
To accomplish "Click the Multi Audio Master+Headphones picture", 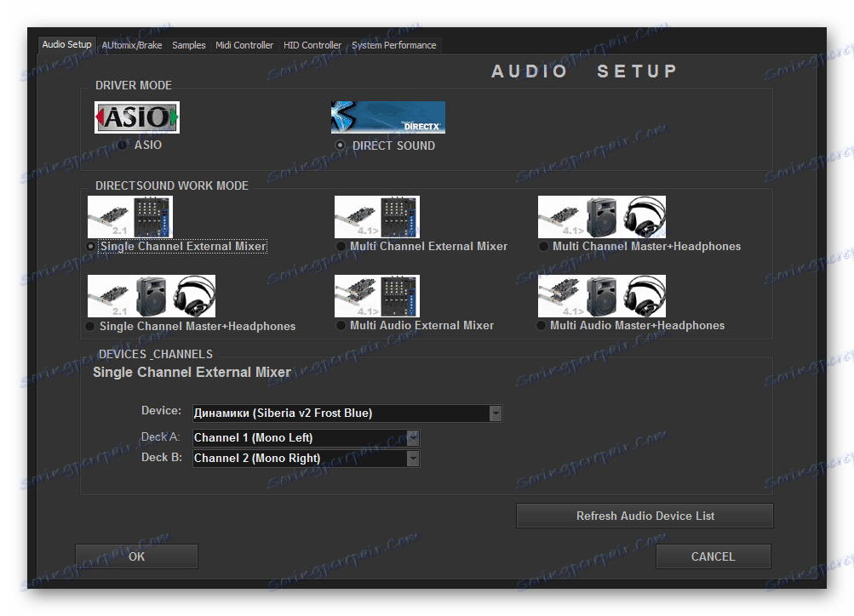I will click(x=602, y=296).
